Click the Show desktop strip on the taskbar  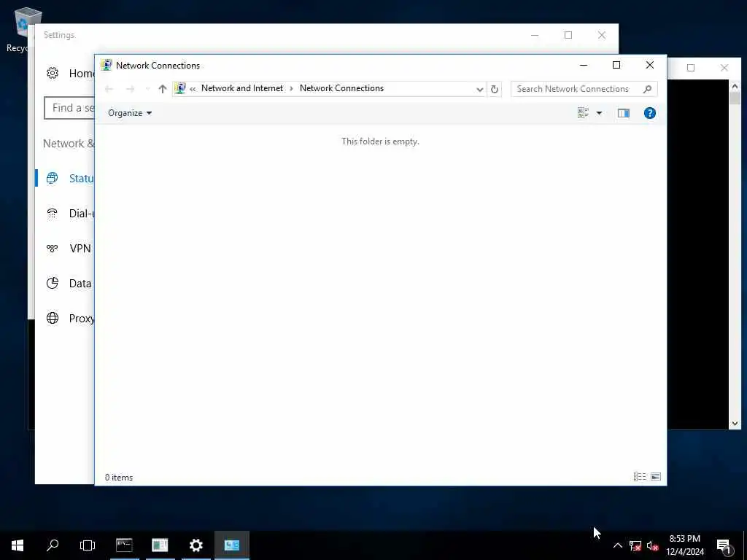tap(745, 545)
